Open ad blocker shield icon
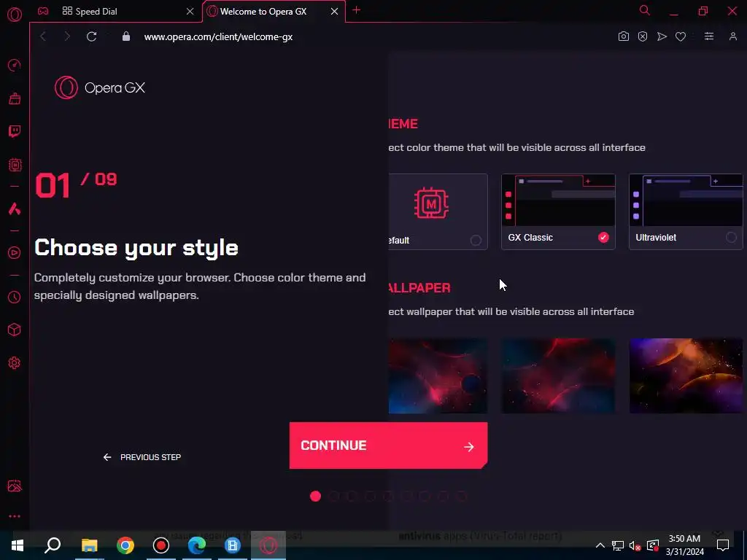Image resolution: width=747 pixels, height=560 pixels. pyautogui.click(x=643, y=36)
